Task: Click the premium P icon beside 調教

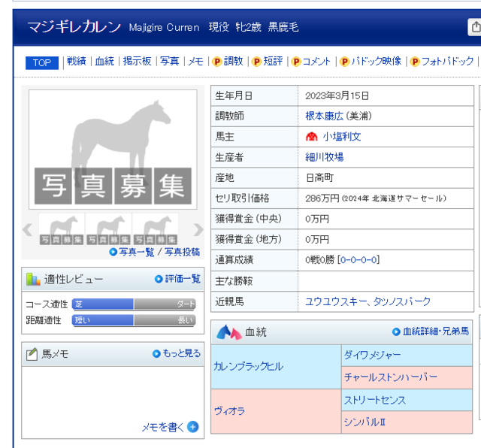Action: [216, 62]
